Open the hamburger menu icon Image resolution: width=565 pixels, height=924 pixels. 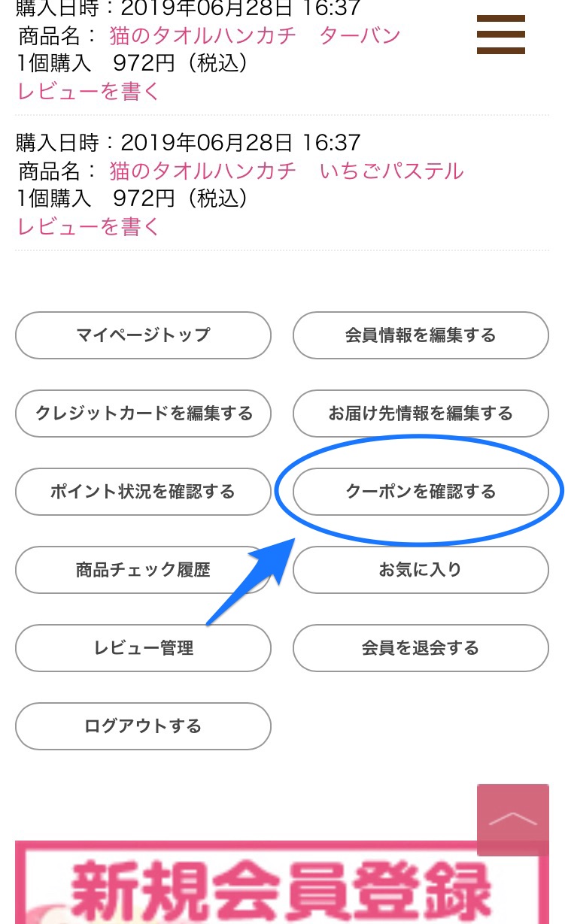pyautogui.click(x=500, y=34)
